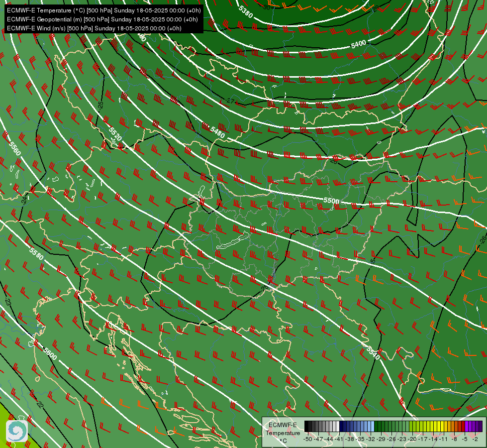The height and width of the screenshot is (448, 487).
Task: Click the 5540 geopotential contour label
Action: pyautogui.click(x=373, y=352)
